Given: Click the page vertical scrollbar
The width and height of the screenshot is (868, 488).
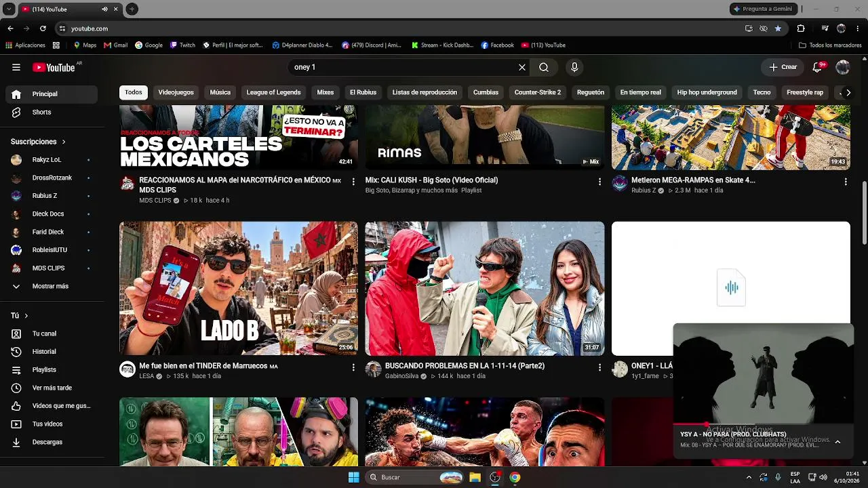Looking at the screenshot, I should coord(864,213).
